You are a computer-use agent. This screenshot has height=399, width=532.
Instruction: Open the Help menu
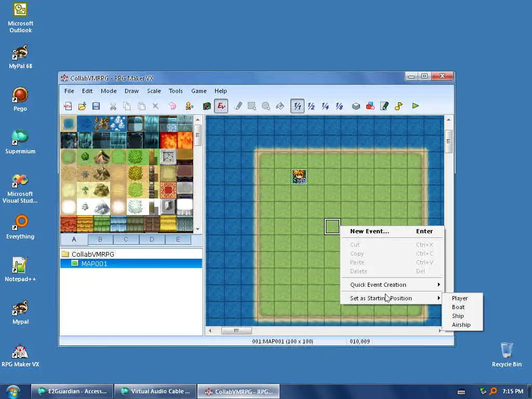(220, 91)
